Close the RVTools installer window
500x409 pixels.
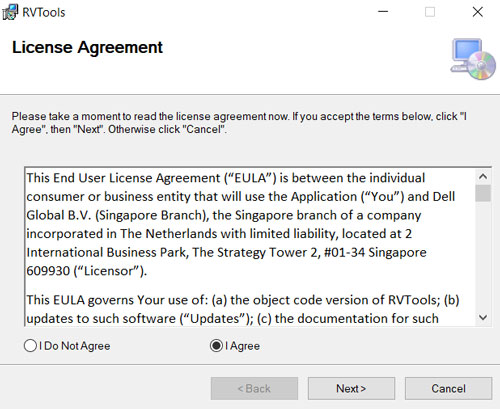478,12
